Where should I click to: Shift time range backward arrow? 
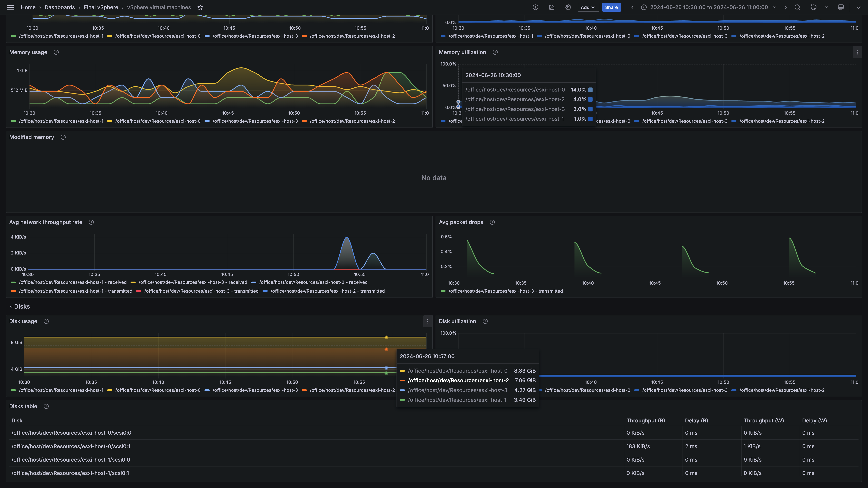point(632,7)
